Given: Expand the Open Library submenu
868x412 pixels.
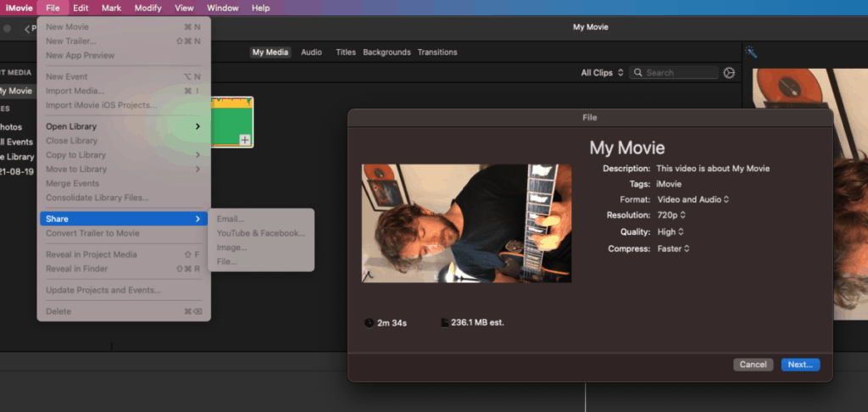Looking at the screenshot, I should (124, 126).
